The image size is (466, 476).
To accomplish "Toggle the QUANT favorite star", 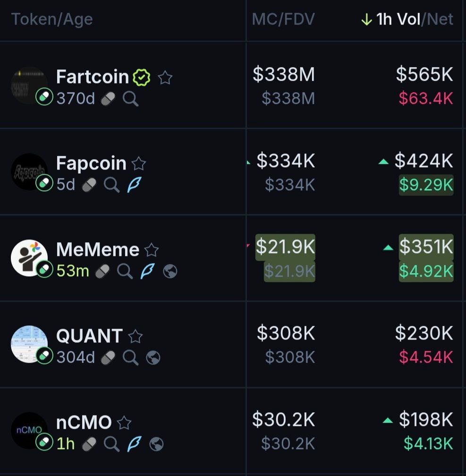I will 135,336.
